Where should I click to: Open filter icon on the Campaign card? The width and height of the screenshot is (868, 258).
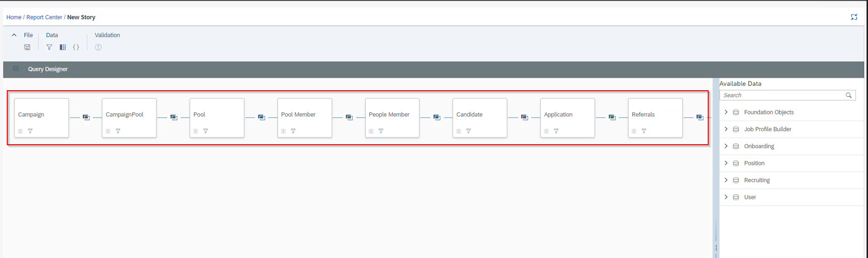coord(30,131)
